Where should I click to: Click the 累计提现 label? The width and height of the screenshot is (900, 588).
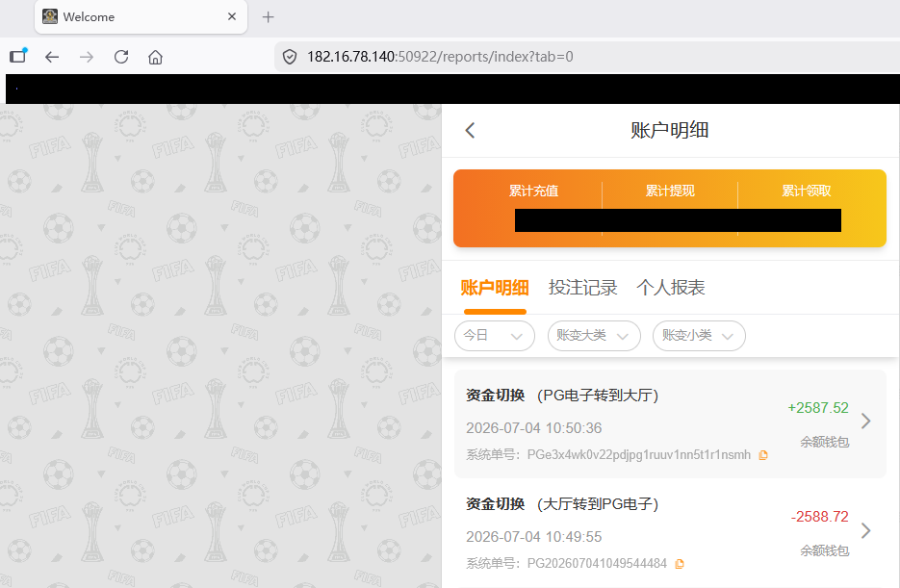670,192
